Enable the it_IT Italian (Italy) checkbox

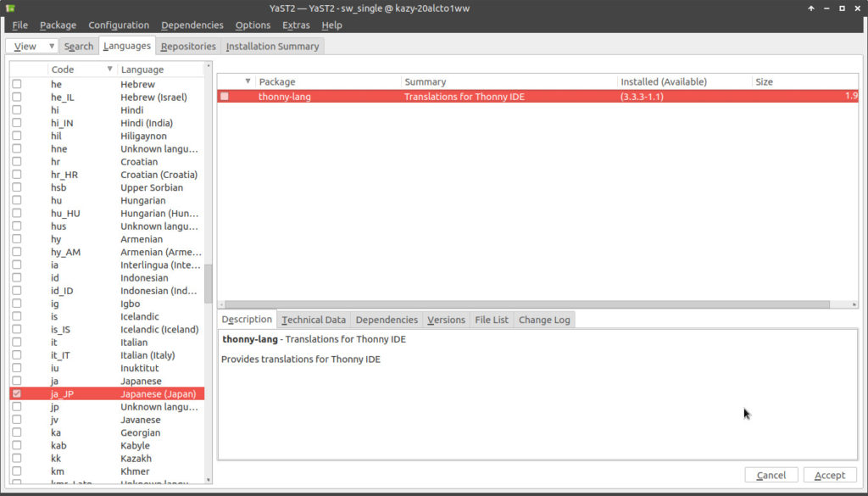(x=17, y=355)
